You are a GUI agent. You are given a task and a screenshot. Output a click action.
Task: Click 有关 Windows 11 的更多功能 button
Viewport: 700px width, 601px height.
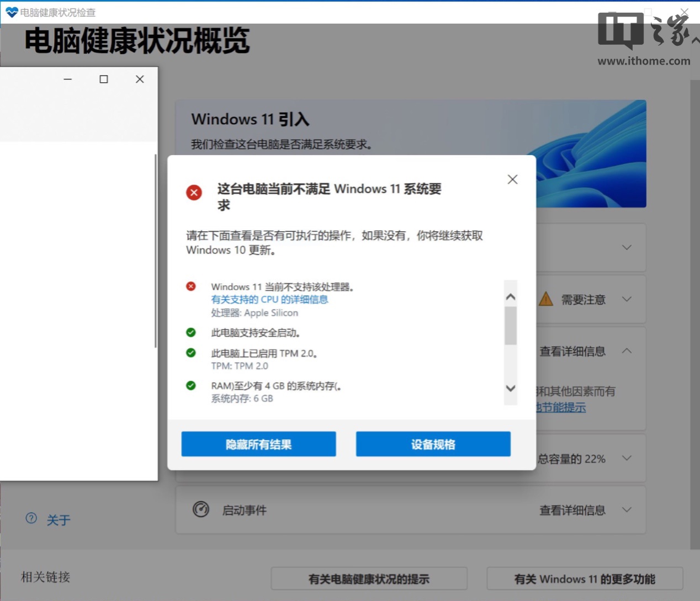click(585, 579)
